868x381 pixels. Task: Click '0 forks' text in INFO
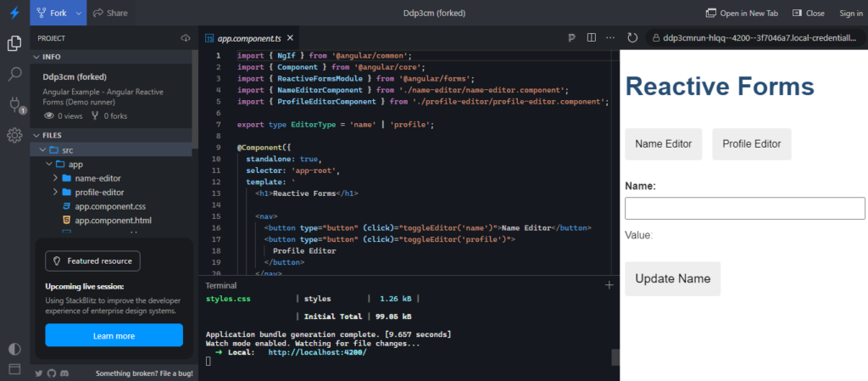pyautogui.click(x=115, y=115)
